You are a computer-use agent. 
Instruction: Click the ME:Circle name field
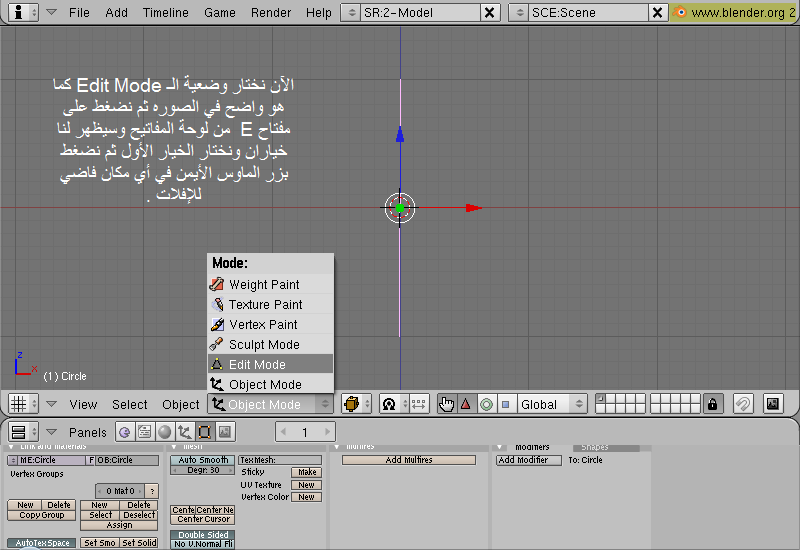52,460
